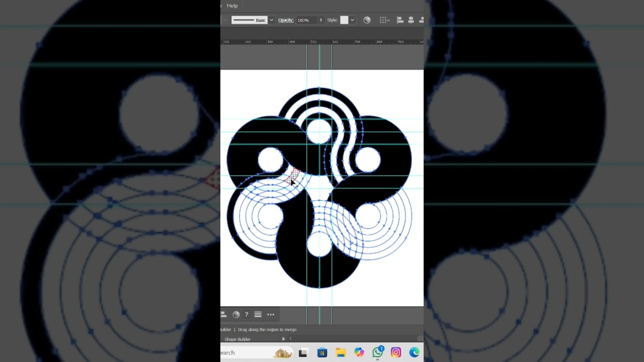Viewport: 644px width, 362px height.
Task: Click the red highlighted merge region
Action: pyautogui.click(x=294, y=175)
